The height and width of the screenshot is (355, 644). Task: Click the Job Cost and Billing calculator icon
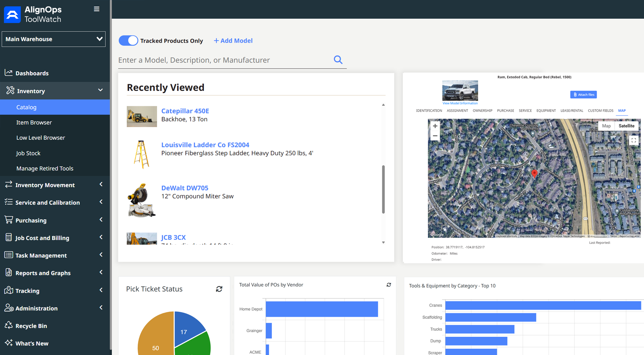[x=8, y=237]
